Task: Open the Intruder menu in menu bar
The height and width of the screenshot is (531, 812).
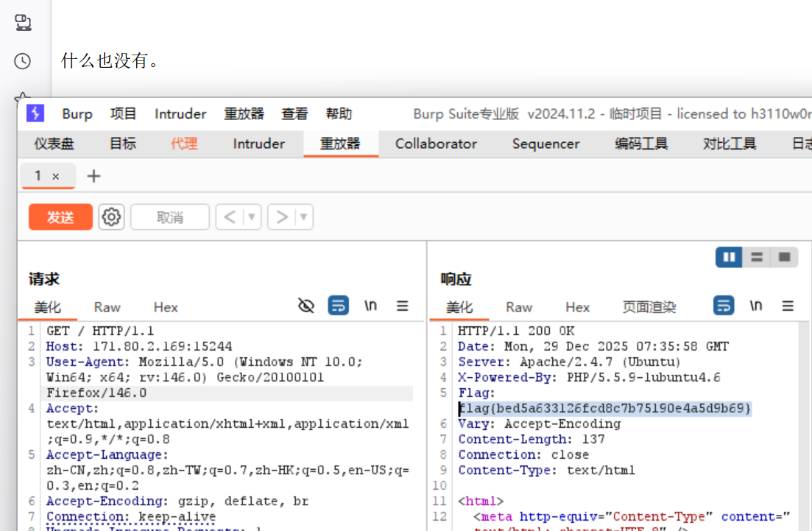Action: point(180,114)
